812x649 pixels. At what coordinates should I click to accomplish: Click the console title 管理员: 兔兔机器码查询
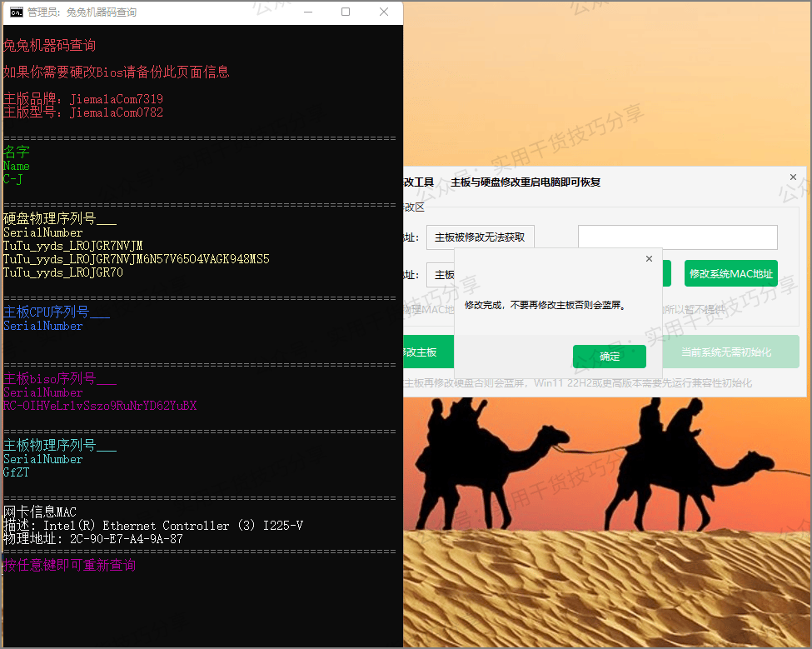[82, 12]
